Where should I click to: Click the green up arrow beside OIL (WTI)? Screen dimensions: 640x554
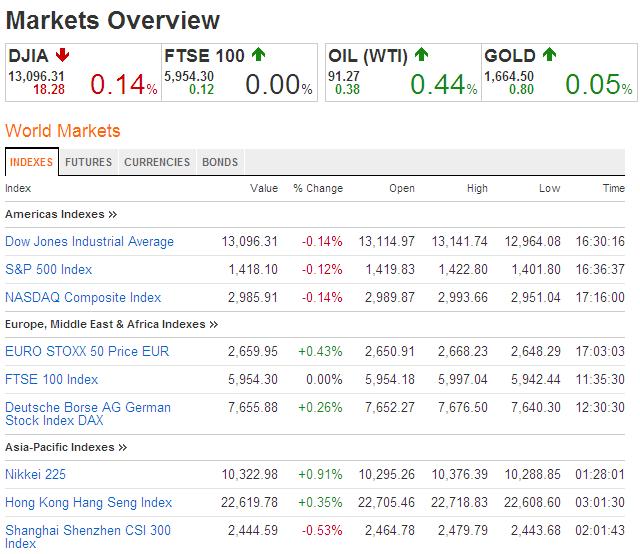coord(421,54)
